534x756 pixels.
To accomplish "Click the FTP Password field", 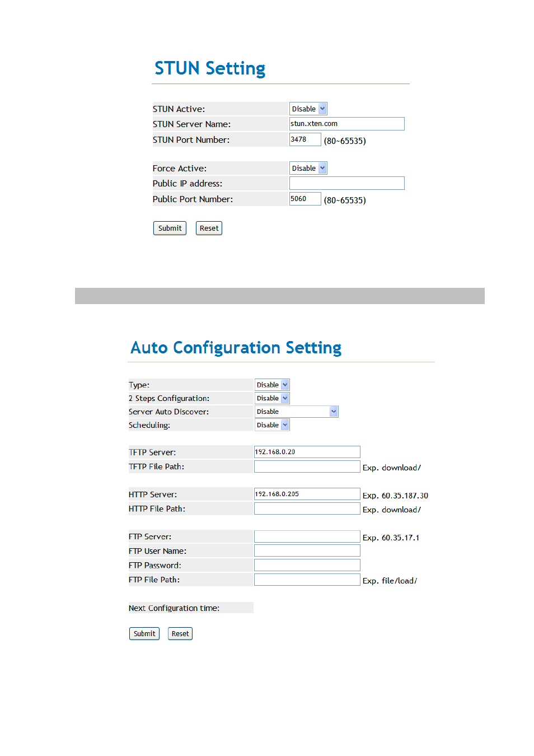I will click(307, 565).
